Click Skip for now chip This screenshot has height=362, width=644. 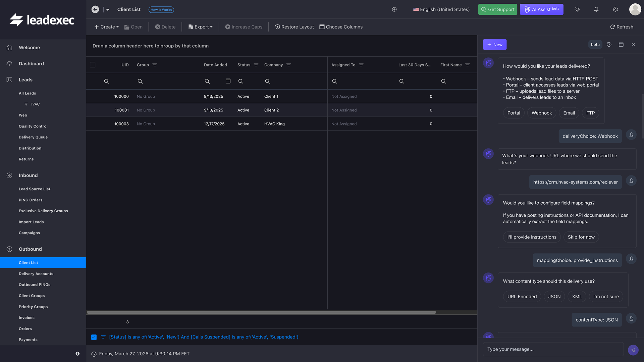(x=581, y=237)
